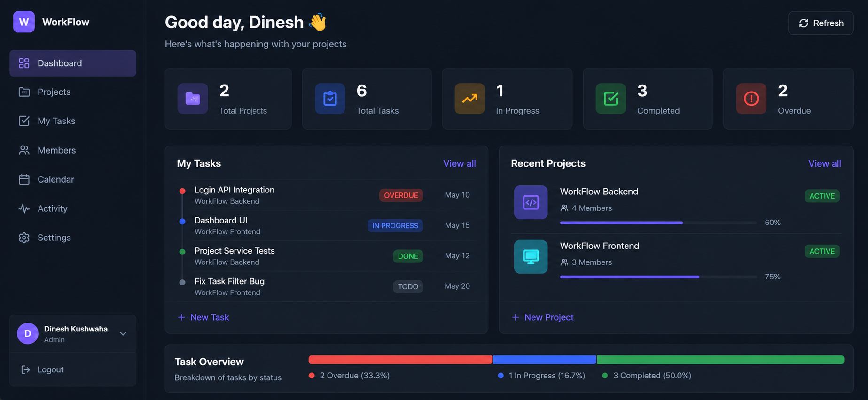Go to the Projects menu item
Screen dimensions: 868x400
(73, 92)
